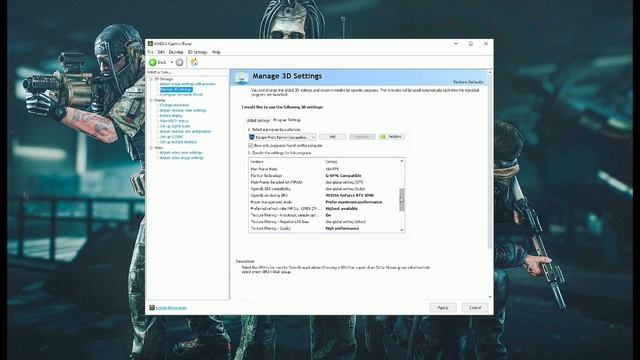Click the System Information icon at bottom left
The image size is (640, 360).
point(151,307)
